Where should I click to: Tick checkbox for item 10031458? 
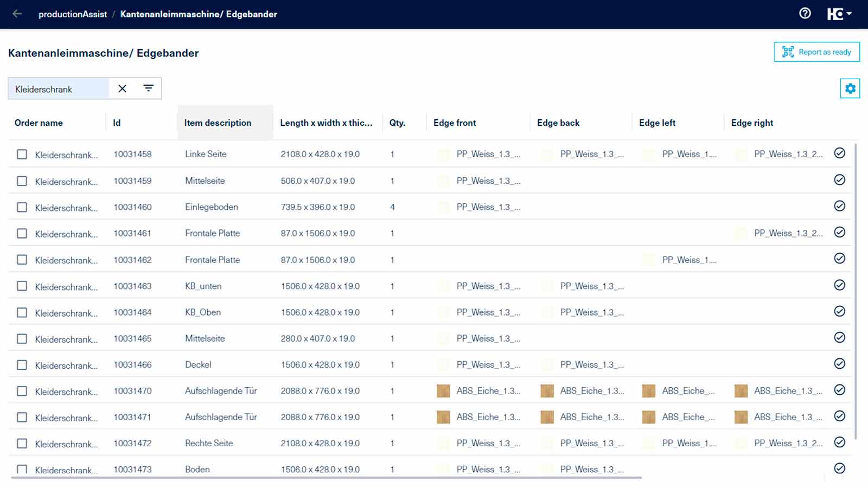tap(22, 155)
